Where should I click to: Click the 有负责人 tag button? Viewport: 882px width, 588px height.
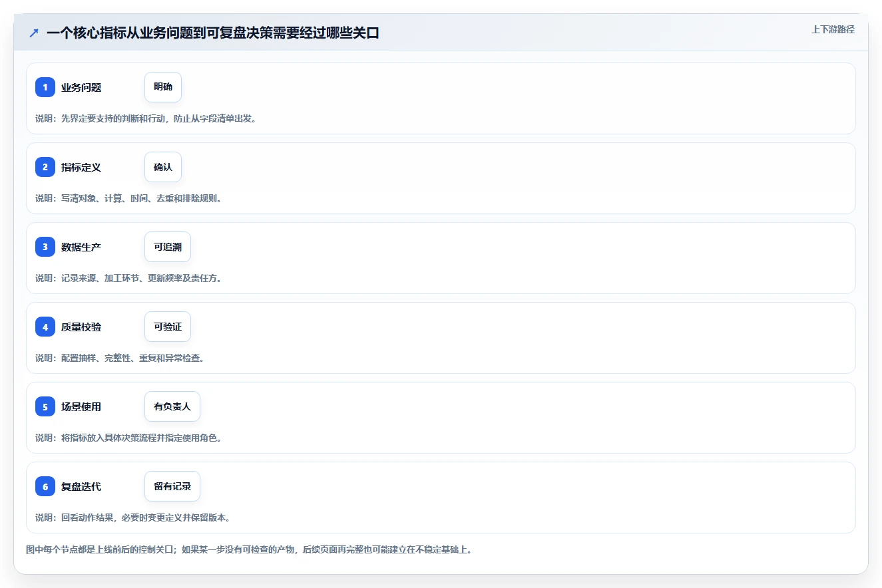pos(172,406)
